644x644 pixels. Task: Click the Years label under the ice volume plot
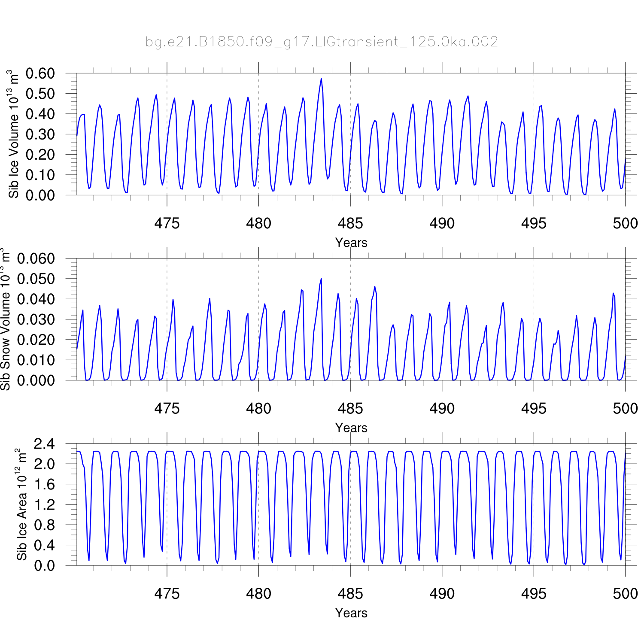click(351, 243)
